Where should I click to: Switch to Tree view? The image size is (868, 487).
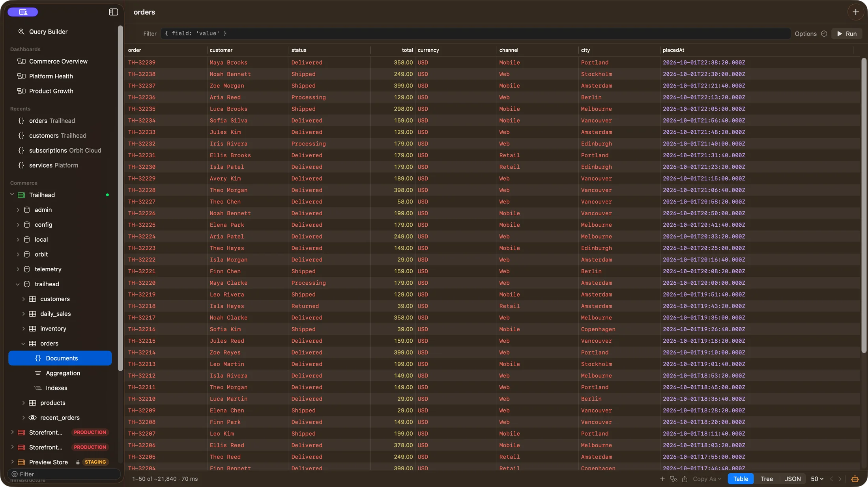(767, 479)
